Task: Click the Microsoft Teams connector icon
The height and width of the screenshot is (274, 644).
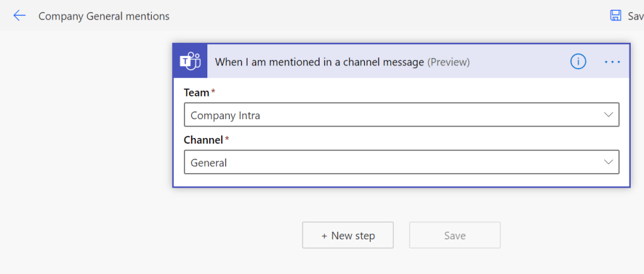Action: coord(190,62)
